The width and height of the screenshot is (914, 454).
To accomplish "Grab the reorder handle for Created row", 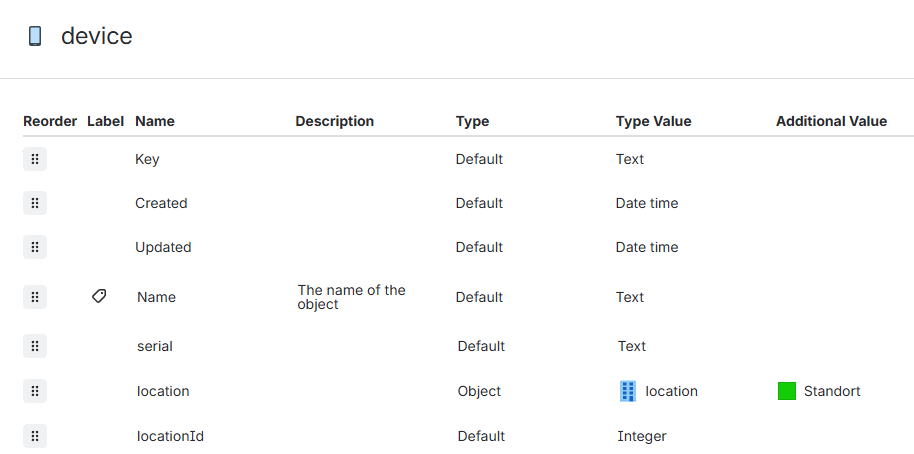I will [x=35, y=203].
